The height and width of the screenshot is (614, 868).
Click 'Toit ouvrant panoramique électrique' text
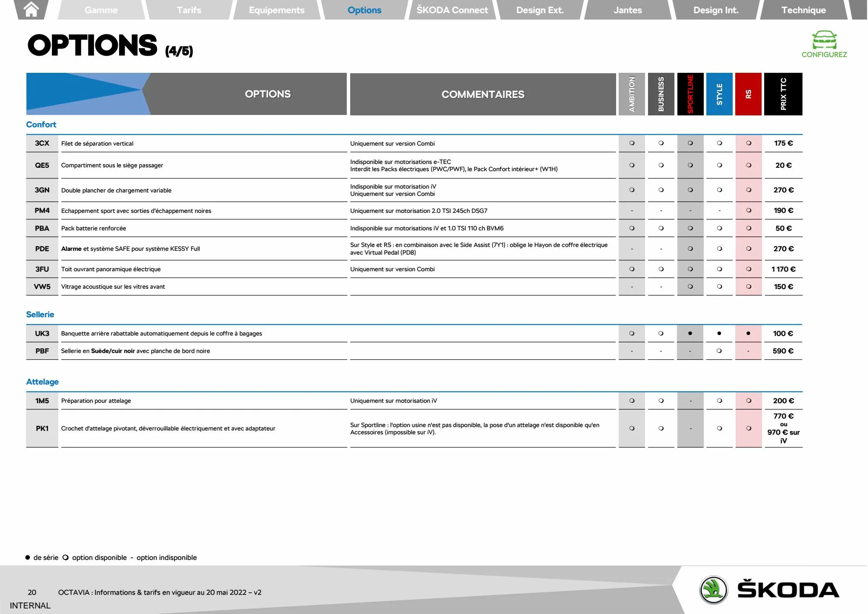111,269
